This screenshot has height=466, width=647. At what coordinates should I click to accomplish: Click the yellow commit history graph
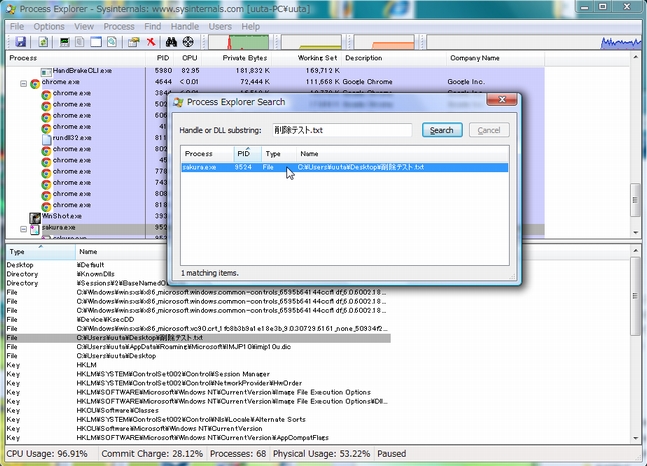[x=312, y=42]
